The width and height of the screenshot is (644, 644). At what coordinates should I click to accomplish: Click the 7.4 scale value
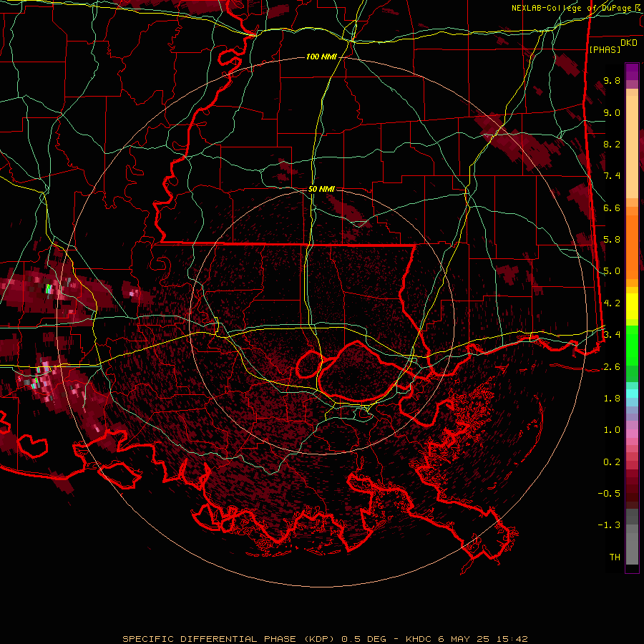[612, 176]
